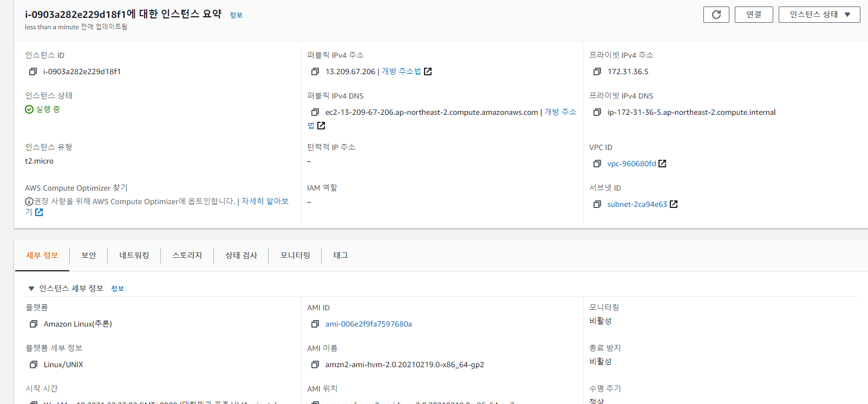Click the 실행 중 status text
The width and height of the screenshot is (868, 404).
click(x=48, y=109)
